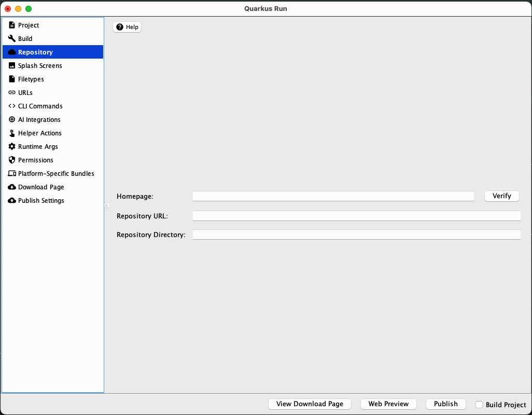Click the CLI Commands code brackets icon
The image size is (532, 415).
[x=12, y=106]
